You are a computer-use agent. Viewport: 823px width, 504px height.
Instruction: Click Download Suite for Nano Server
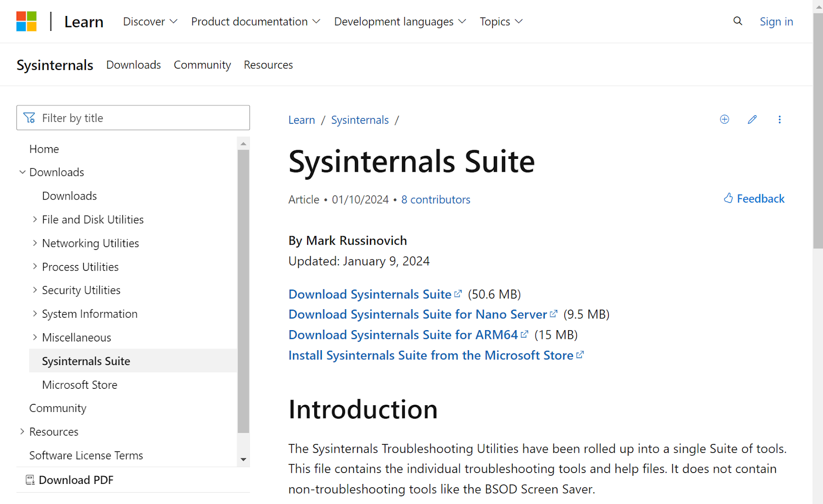pos(423,314)
